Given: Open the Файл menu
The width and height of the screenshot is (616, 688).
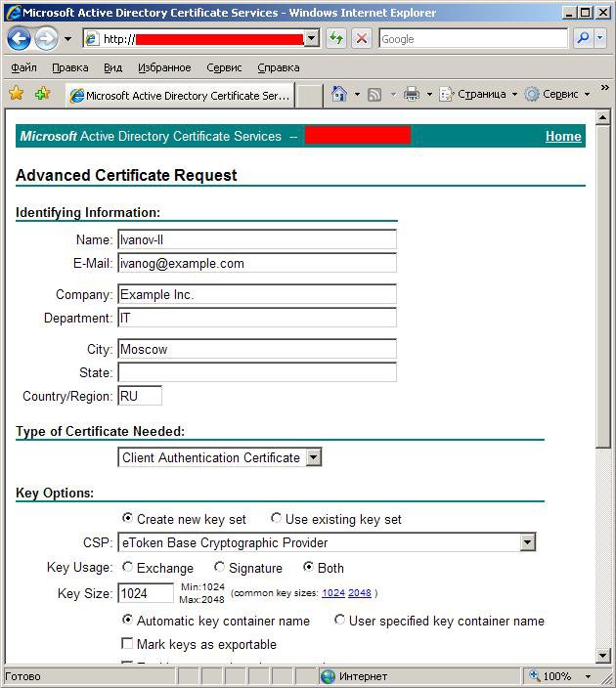Looking at the screenshot, I should click(x=23, y=67).
